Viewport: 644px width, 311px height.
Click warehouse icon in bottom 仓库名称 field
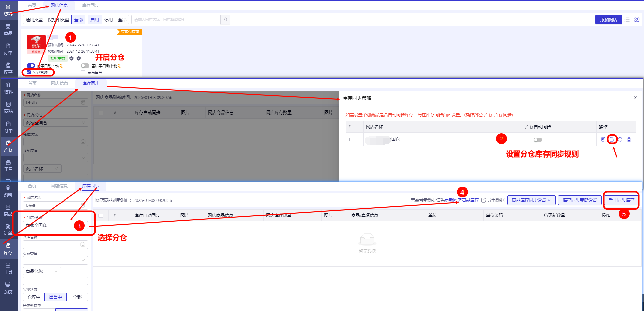tap(83, 245)
